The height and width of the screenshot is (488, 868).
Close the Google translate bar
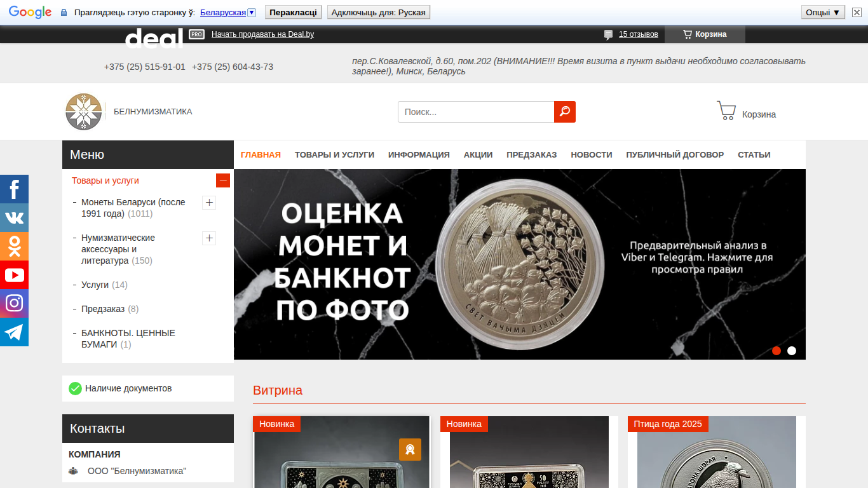tap(857, 12)
